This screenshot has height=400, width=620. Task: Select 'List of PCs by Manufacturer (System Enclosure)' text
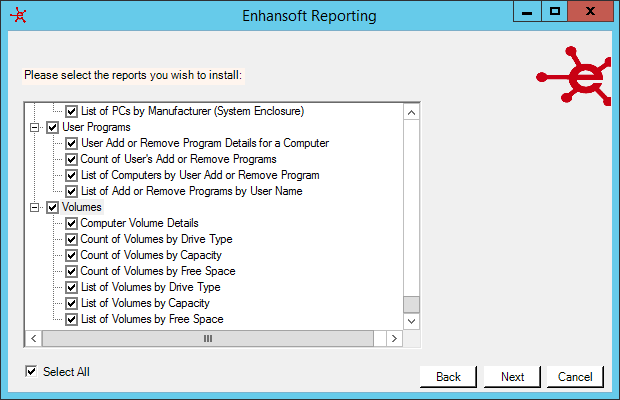(x=193, y=111)
